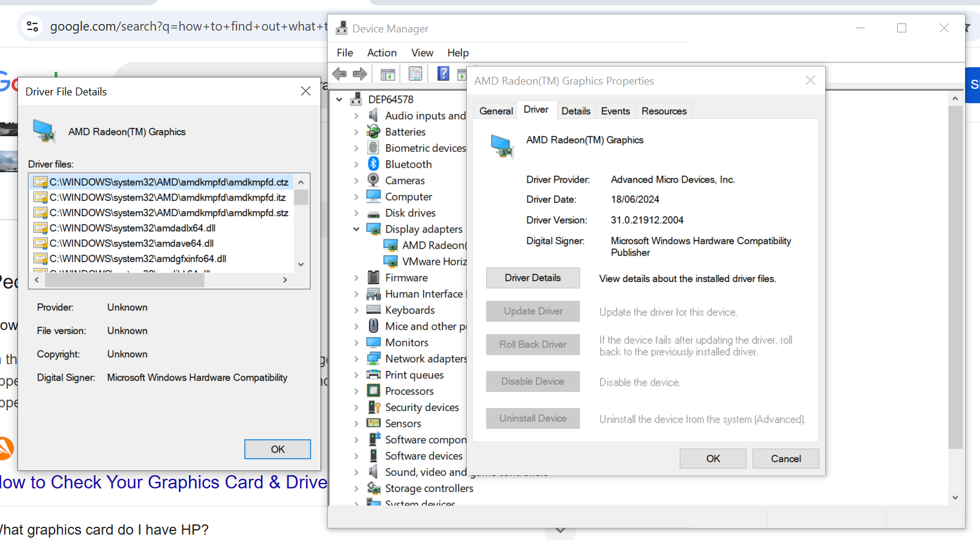Click the display adapter icon in Driver File Details
This screenshot has height=540, width=980.
coord(44,131)
